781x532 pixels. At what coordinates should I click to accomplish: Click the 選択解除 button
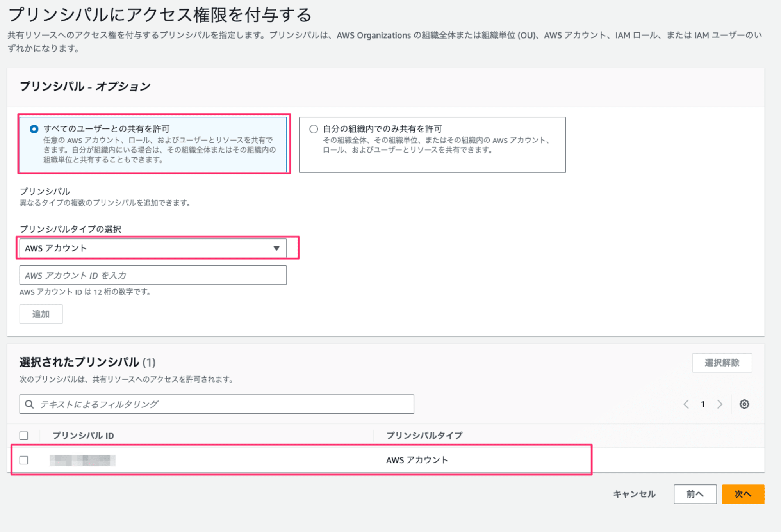(x=722, y=363)
